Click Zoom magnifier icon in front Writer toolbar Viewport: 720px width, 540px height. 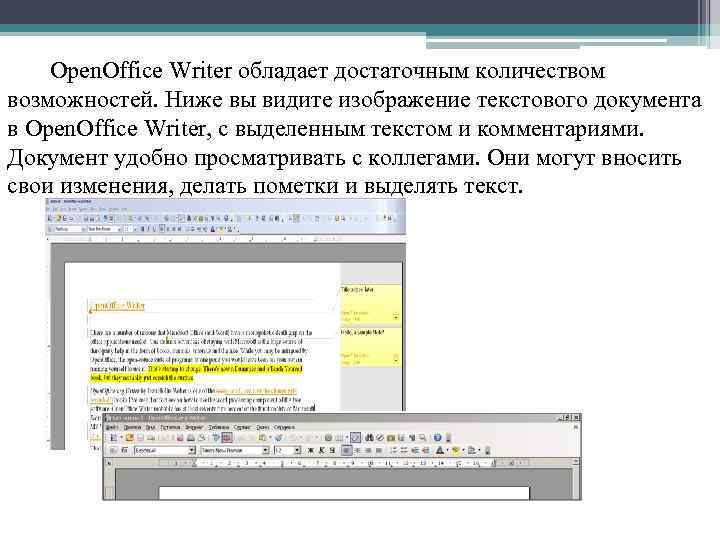pyautogui.click(x=422, y=438)
